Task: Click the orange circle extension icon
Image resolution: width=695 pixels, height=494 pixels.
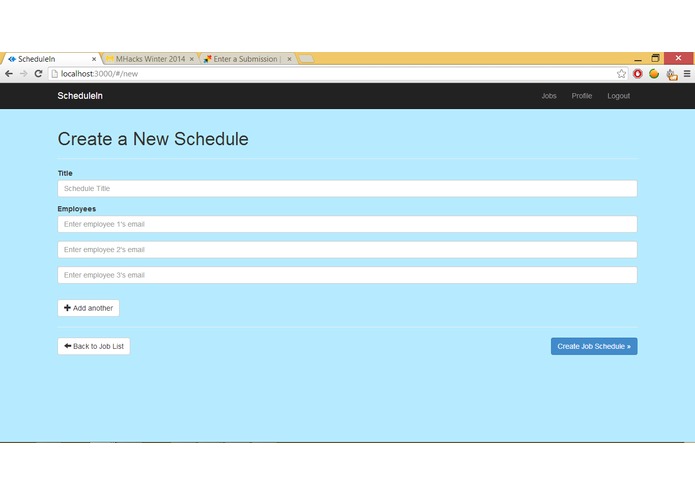Action: click(654, 74)
